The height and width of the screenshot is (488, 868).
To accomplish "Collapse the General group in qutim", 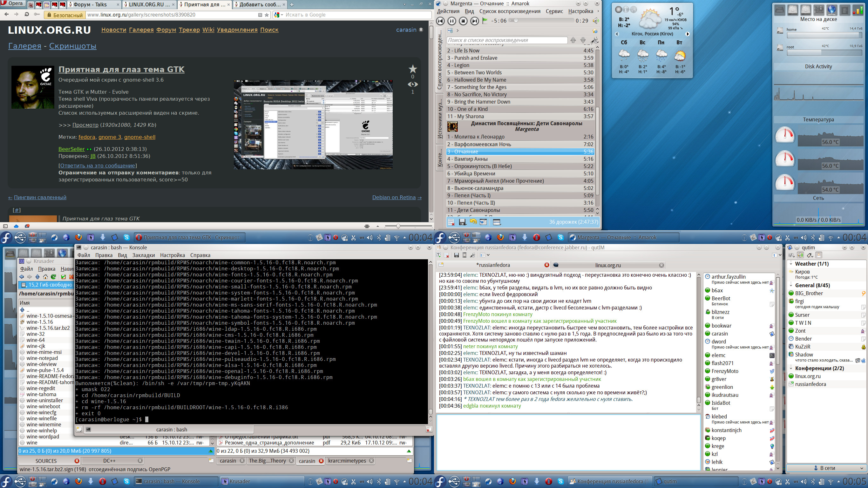I will click(x=791, y=285).
